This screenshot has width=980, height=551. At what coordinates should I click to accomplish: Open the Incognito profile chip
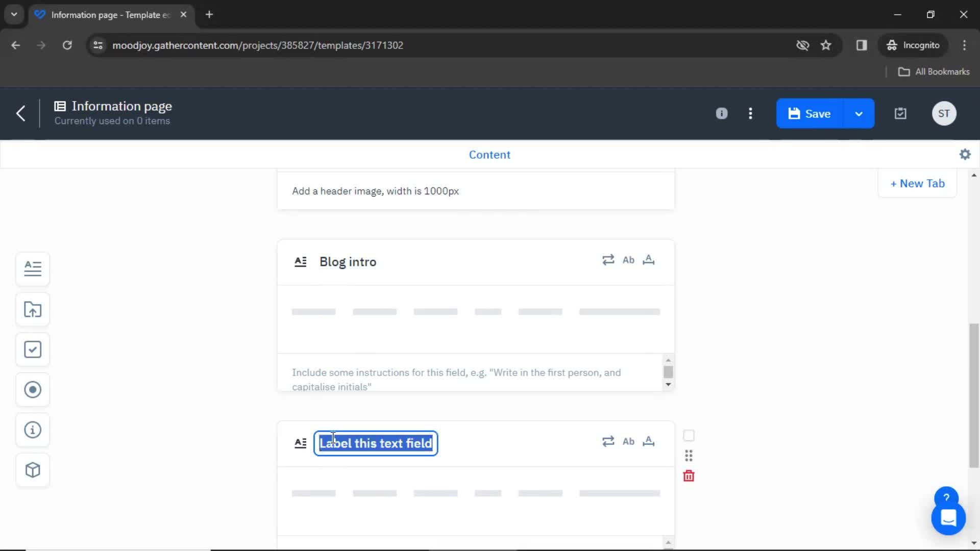[913, 45]
